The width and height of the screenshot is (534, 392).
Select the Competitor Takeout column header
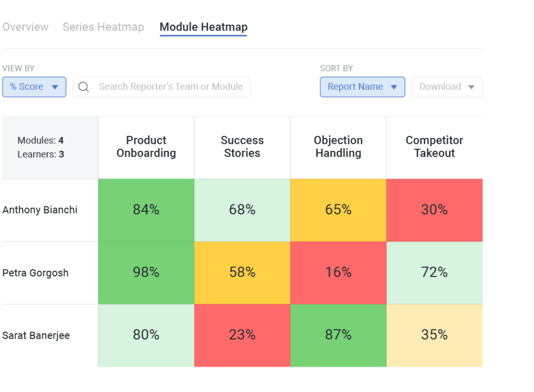point(434,147)
